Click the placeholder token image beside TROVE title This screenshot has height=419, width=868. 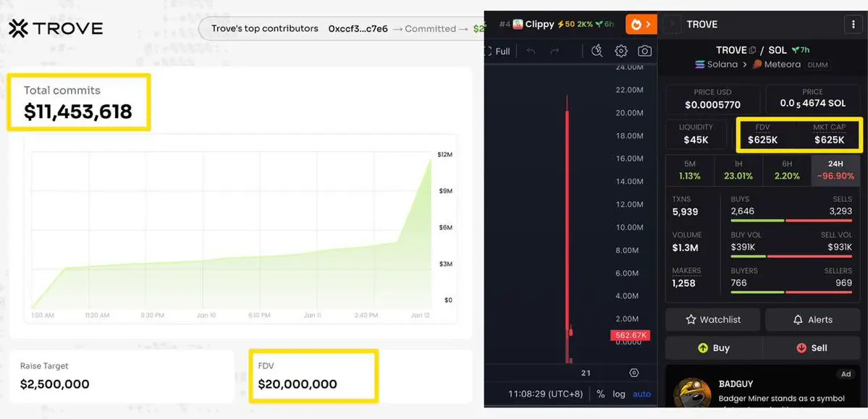(x=673, y=25)
